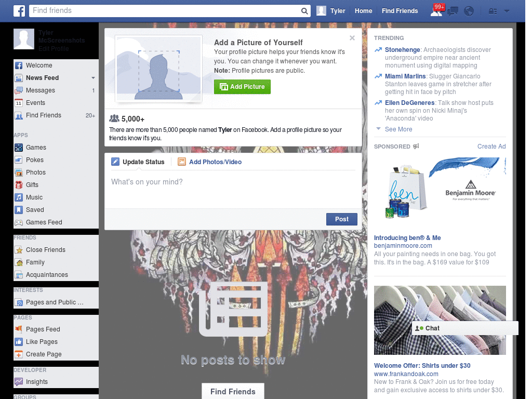Viewport: 532px width, 399px height.
Task: Click the What's on your mind box
Action: (233, 189)
